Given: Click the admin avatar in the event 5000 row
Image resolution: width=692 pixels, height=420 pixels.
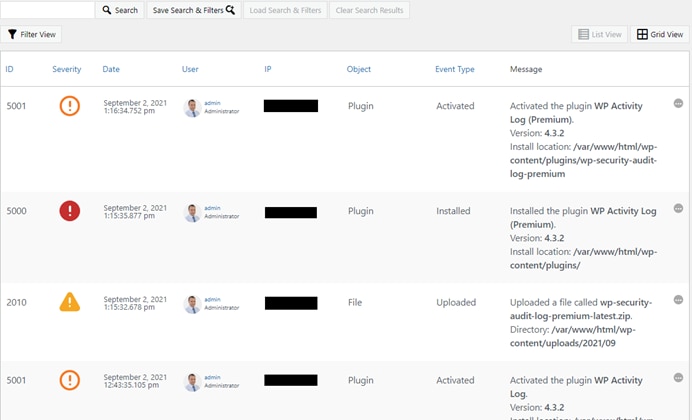Looking at the screenshot, I should pos(192,212).
